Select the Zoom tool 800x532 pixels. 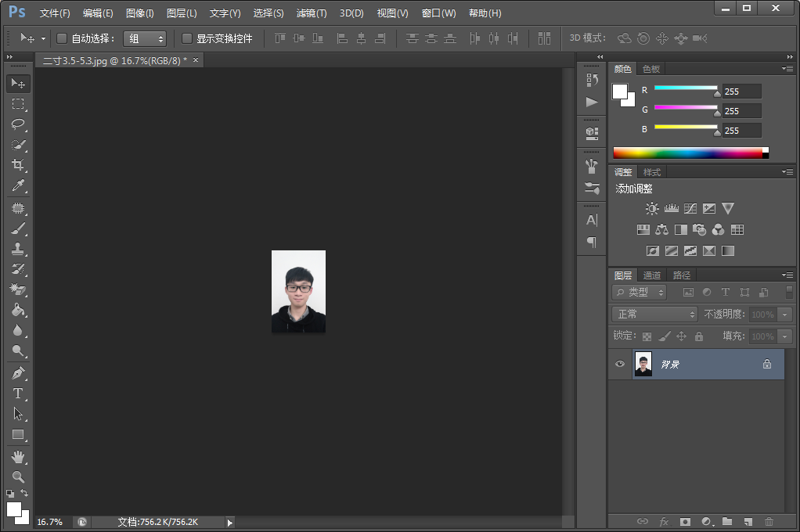(18, 477)
